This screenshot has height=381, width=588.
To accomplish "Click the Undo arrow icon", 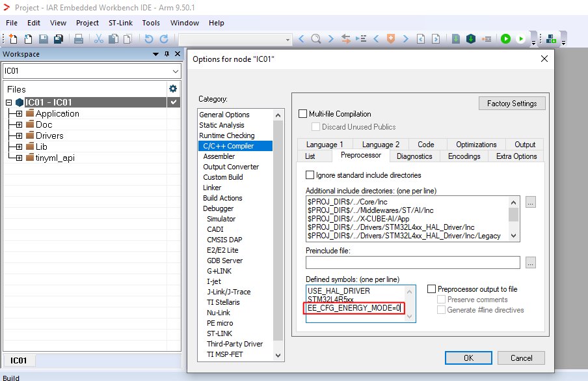I will pos(148,38).
